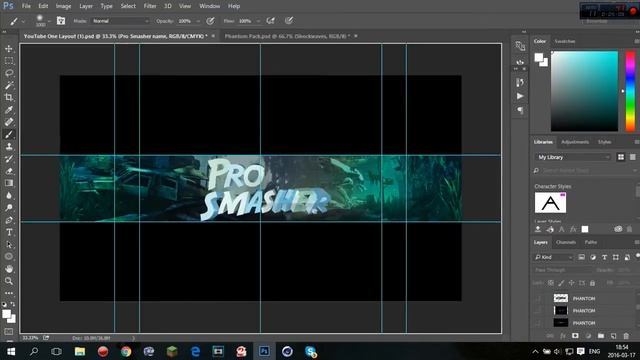
Task: Select the Hand tool
Action: pyautogui.click(x=9, y=269)
